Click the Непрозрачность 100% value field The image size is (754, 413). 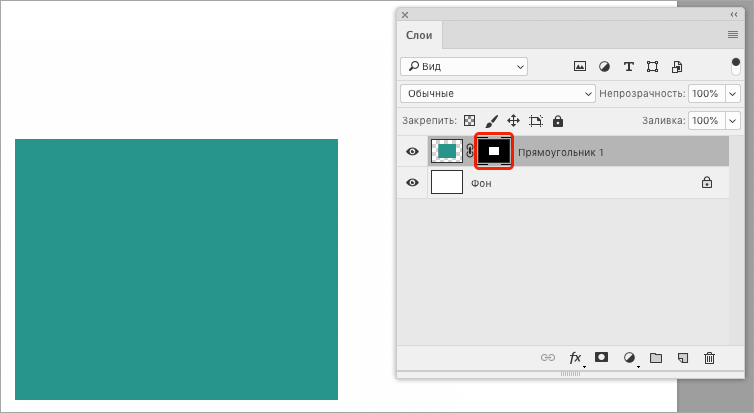(x=705, y=93)
